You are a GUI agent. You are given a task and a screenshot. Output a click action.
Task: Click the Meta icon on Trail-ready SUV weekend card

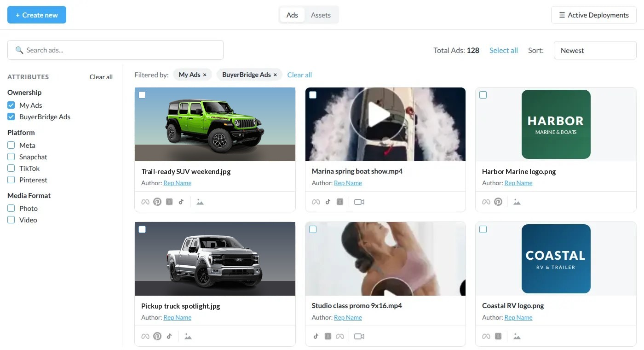click(145, 202)
